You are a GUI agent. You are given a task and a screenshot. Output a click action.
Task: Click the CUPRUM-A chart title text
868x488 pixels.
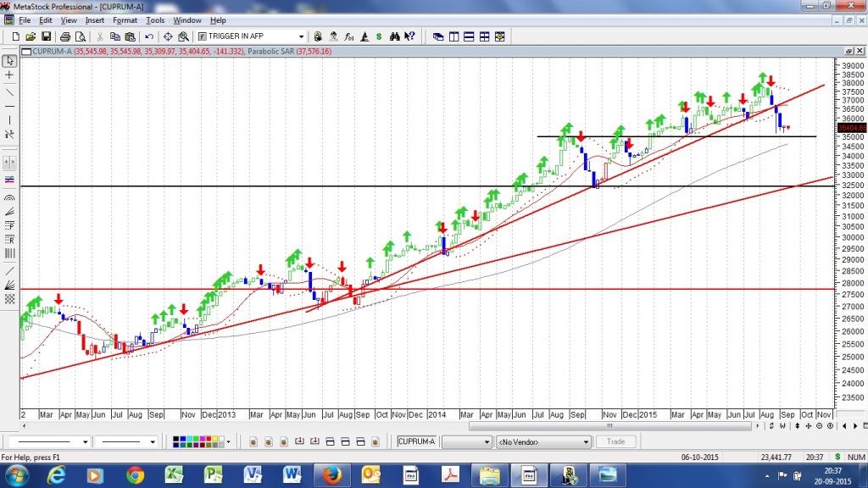52,52
